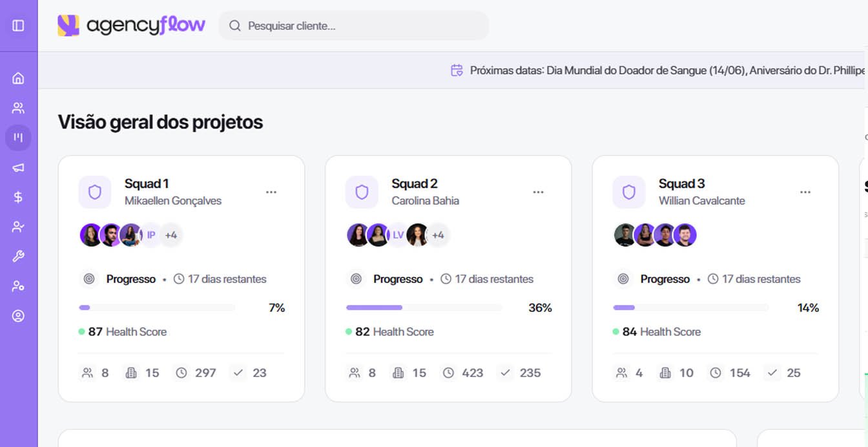This screenshot has height=447, width=868.
Task: Click the clock icon showing 154
Action: [716, 373]
